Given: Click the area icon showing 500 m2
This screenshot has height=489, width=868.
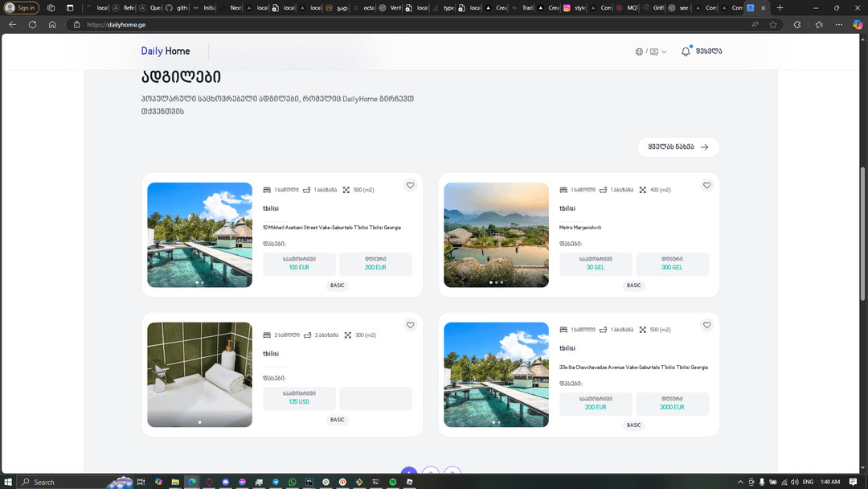Looking at the screenshot, I should tap(347, 190).
